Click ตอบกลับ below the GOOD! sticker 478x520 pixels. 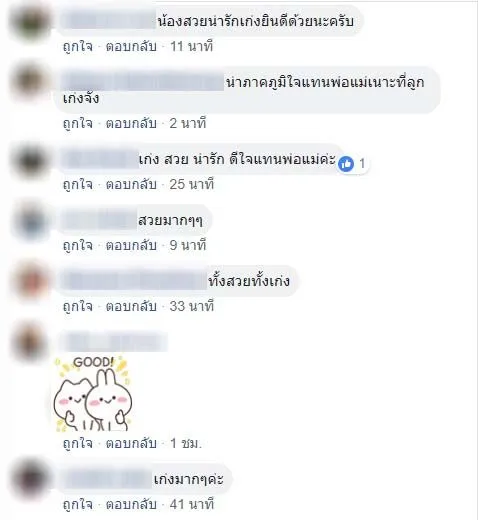pyautogui.click(x=131, y=443)
